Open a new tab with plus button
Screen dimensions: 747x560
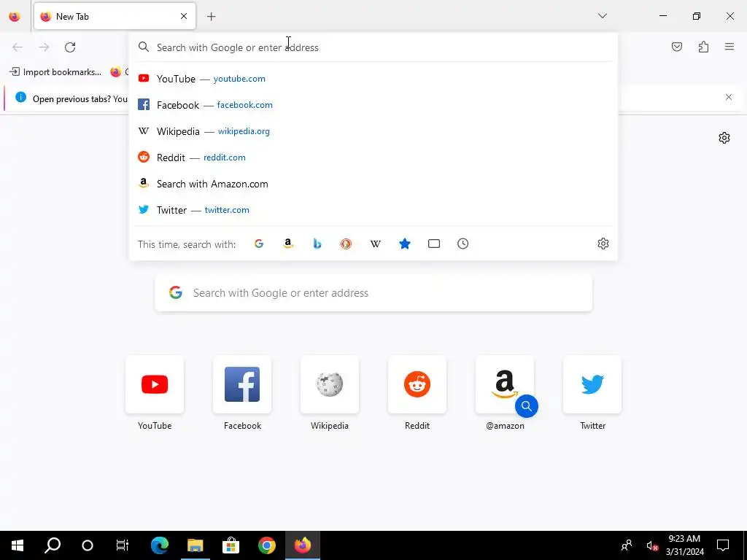(212, 17)
